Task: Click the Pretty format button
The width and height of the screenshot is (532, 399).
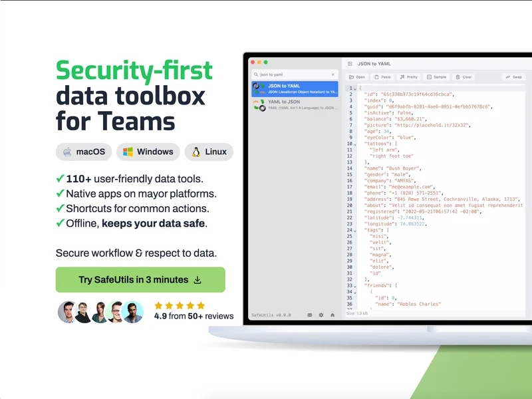Action: (x=409, y=77)
